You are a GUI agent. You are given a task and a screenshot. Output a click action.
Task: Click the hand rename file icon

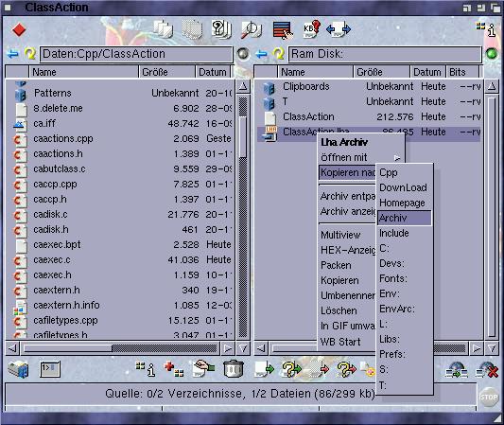(x=203, y=368)
